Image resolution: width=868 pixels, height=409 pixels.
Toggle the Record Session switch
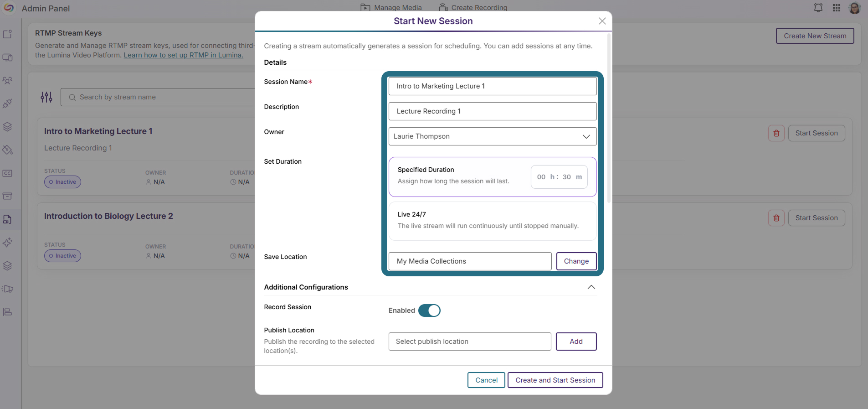(429, 311)
